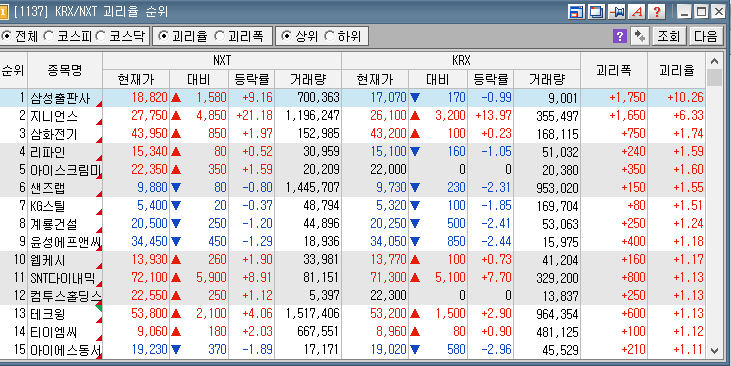Select the 코스피 radio button
Viewport: 731px width, 366px height.
point(48,36)
